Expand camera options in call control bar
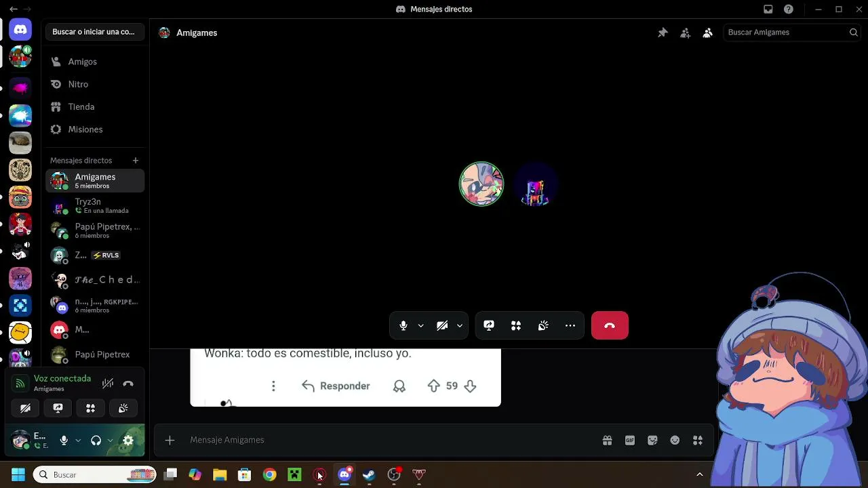The height and width of the screenshot is (488, 868). click(x=459, y=326)
